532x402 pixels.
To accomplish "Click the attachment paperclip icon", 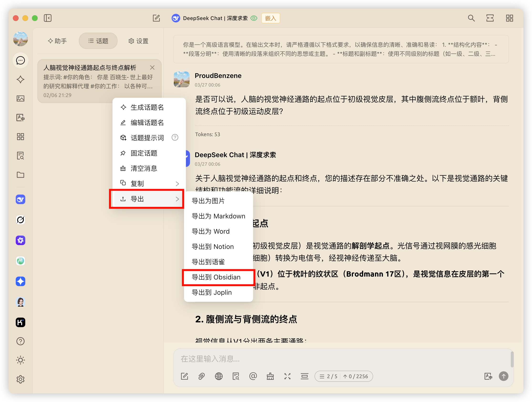I will point(202,376).
